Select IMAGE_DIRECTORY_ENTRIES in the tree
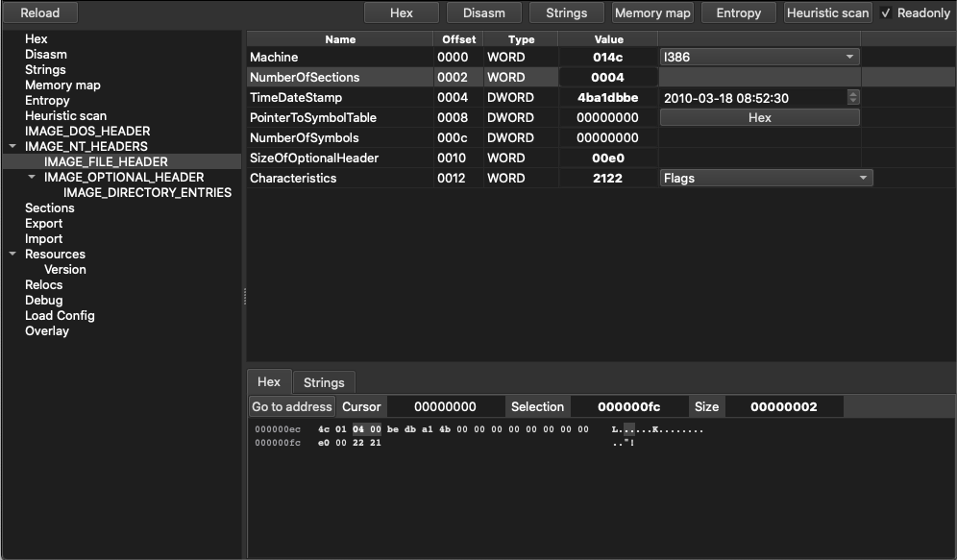 coord(147,192)
